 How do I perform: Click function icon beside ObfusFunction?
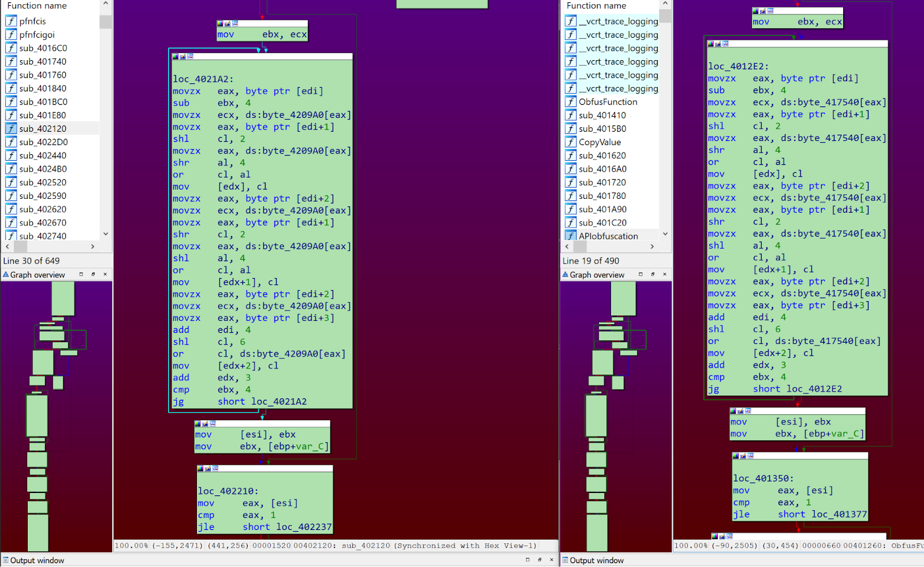(571, 102)
